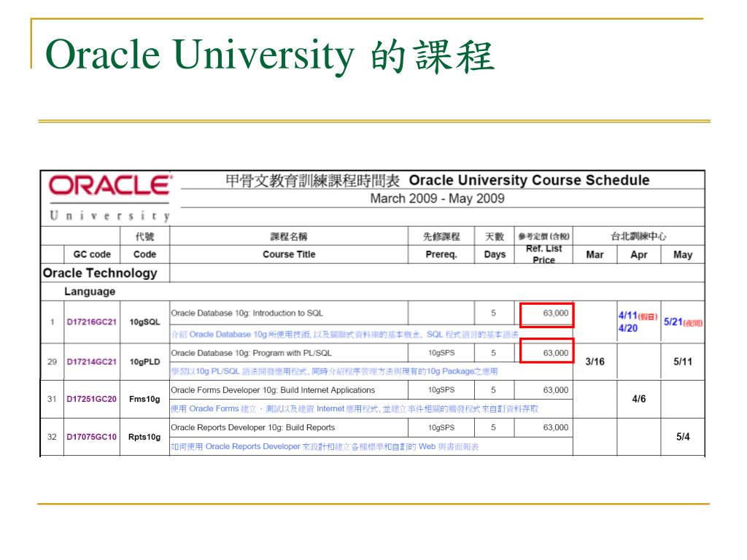Click the blue description under Introduction to SQL
This screenshot has height=560, width=747.
point(344,334)
